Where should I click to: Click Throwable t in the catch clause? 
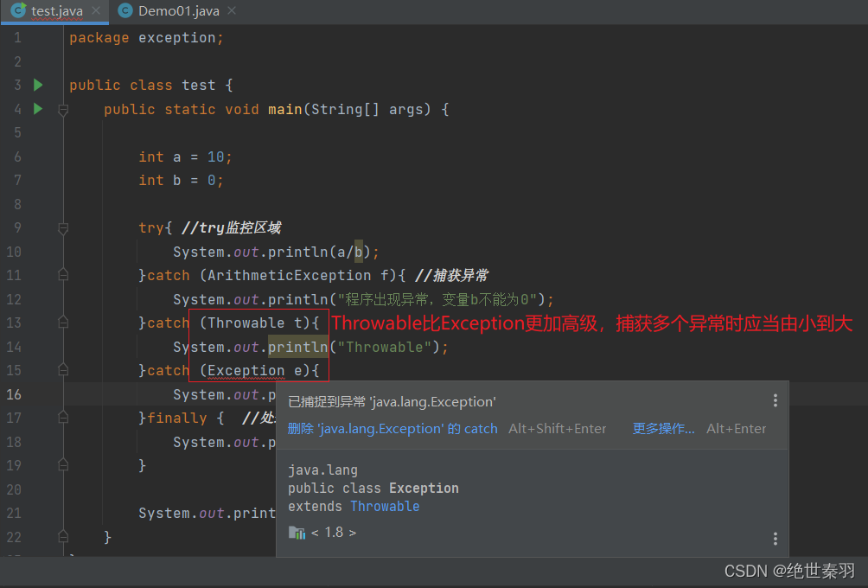tap(255, 323)
